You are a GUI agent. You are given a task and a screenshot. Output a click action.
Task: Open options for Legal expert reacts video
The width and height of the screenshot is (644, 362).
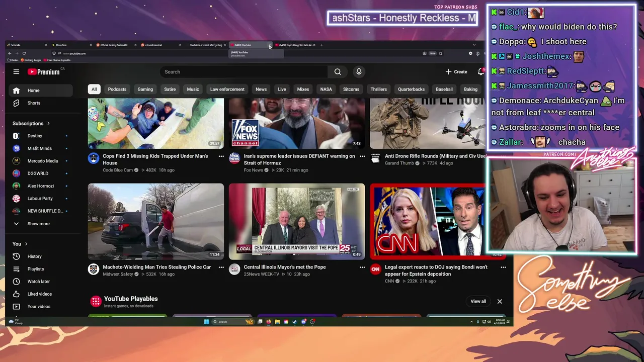click(x=503, y=267)
